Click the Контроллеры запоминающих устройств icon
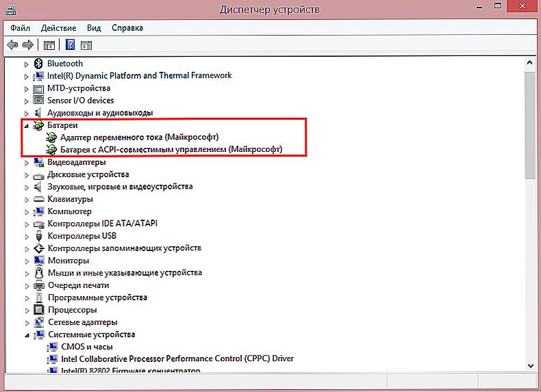541x392 pixels. coord(38,248)
